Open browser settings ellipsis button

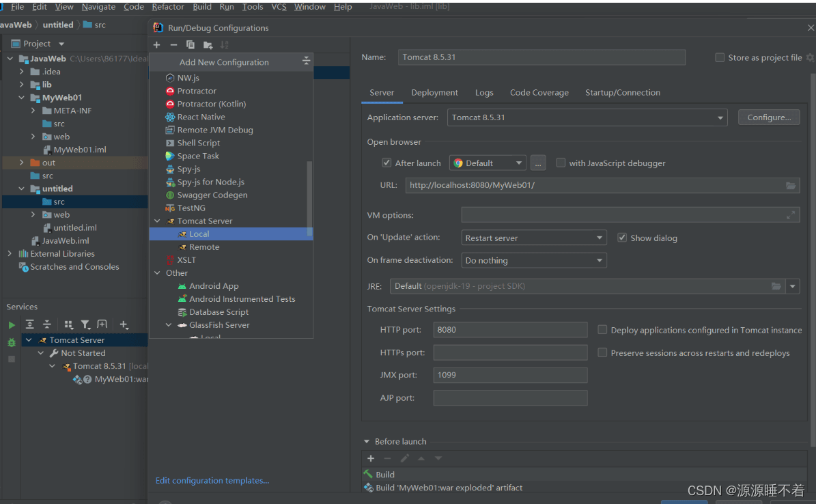[x=538, y=163]
